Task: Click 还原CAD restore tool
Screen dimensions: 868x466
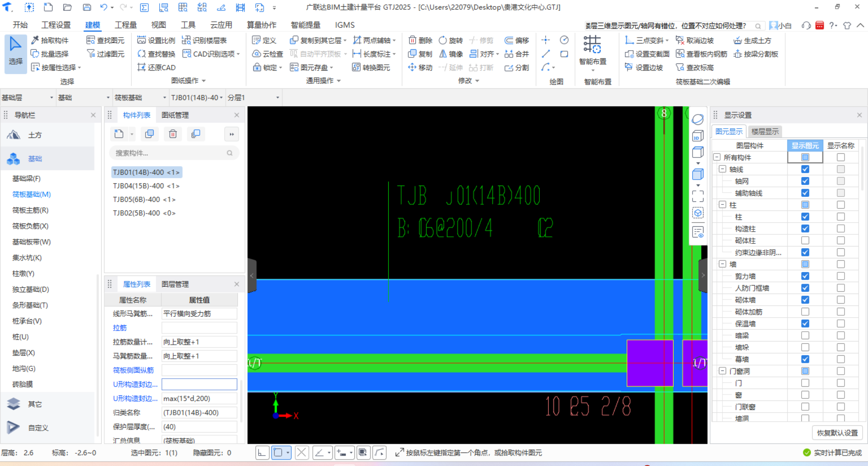Action: pyautogui.click(x=156, y=67)
